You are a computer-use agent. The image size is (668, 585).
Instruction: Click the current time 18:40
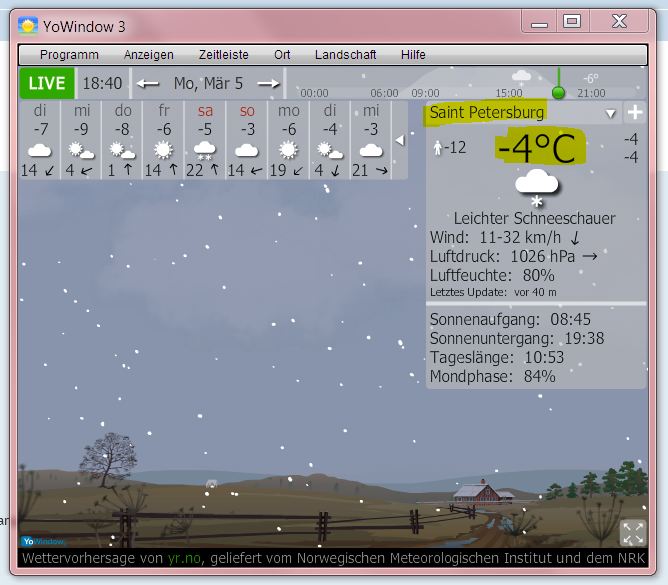coord(102,84)
